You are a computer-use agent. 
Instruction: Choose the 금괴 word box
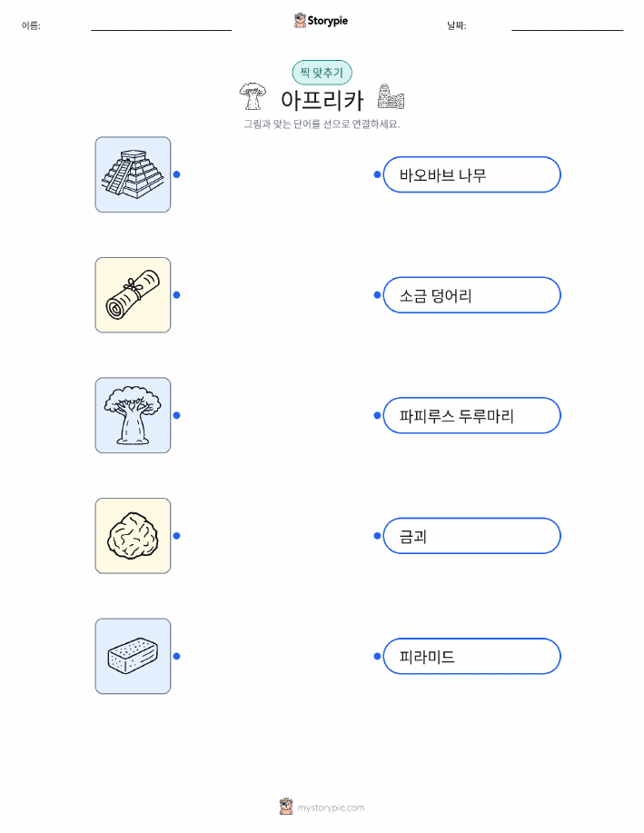pos(471,536)
